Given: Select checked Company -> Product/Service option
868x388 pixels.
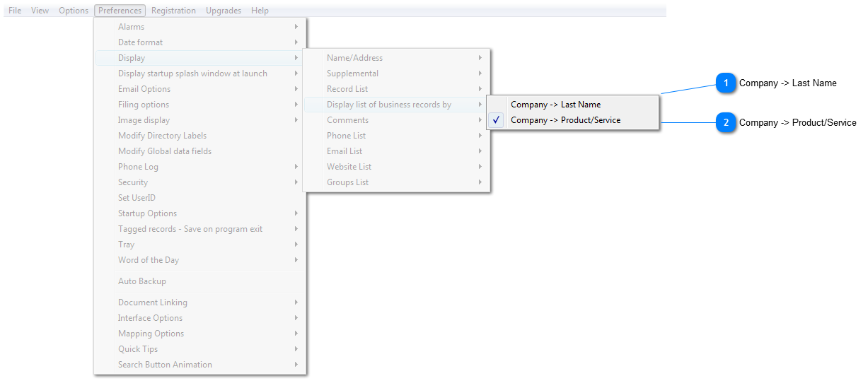Looking at the screenshot, I should [573, 120].
